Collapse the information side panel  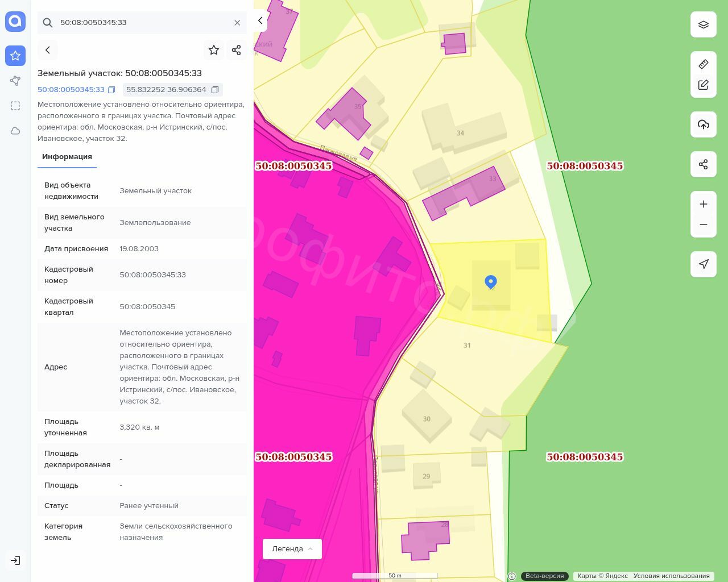pyautogui.click(x=260, y=20)
